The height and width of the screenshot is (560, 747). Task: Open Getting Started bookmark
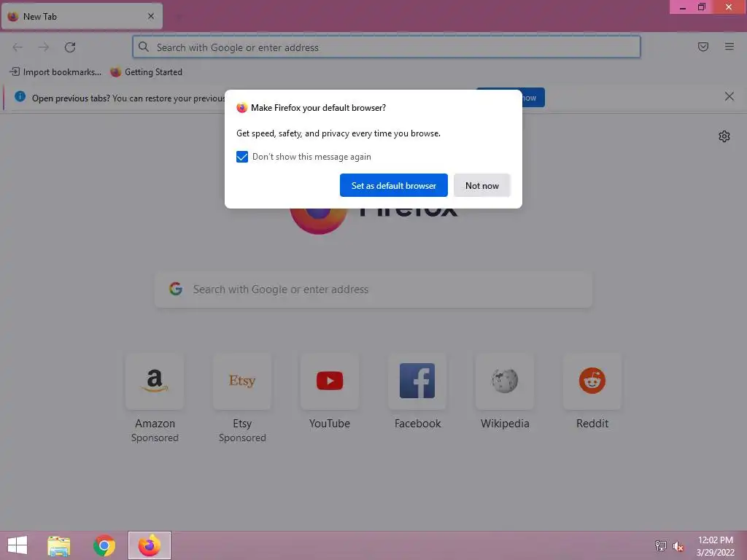click(x=146, y=72)
